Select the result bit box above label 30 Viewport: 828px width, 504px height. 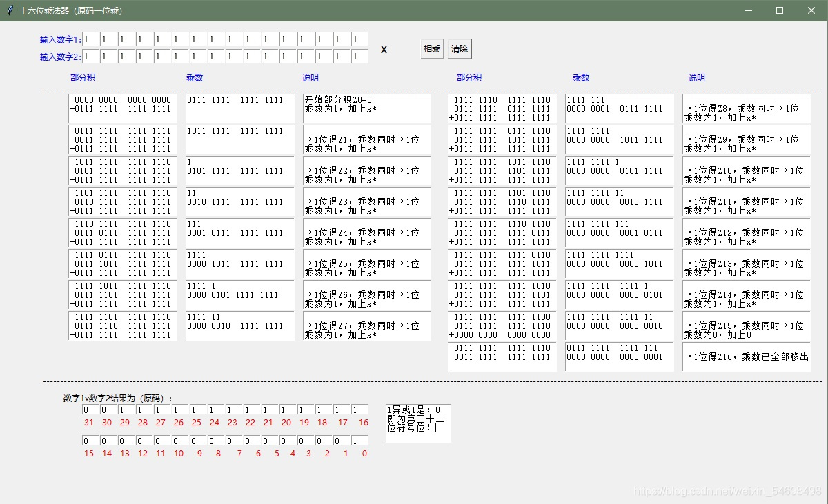coord(108,410)
